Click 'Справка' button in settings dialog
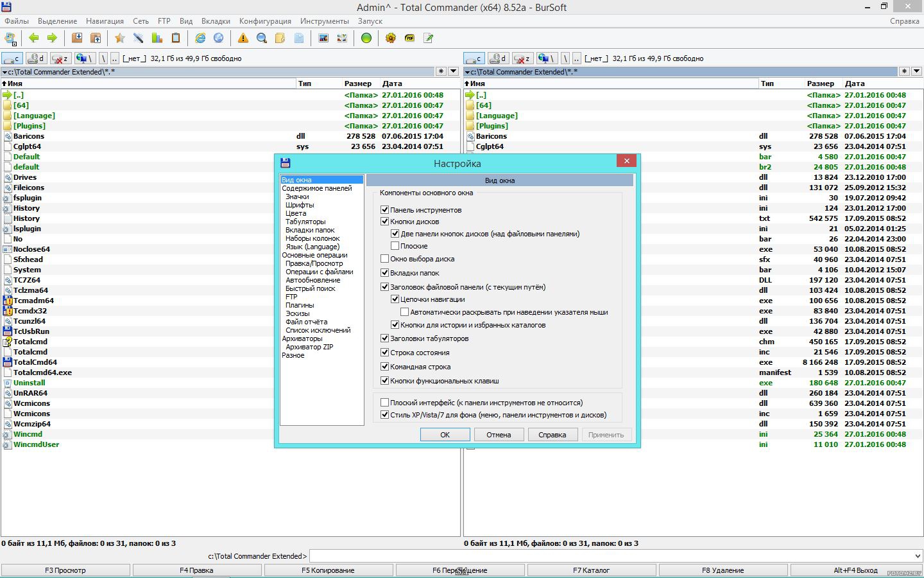924x578 pixels. (552, 435)
